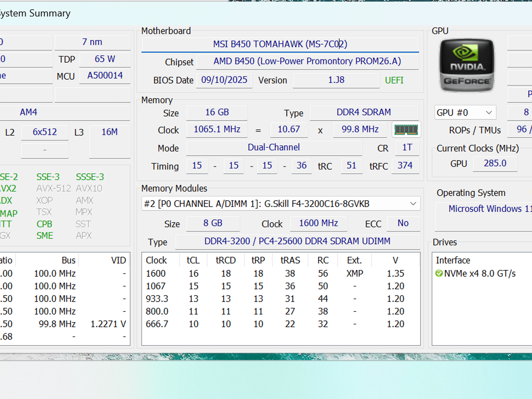Screen dimensions: 532x399
Task: Click the tCL column header
Action: 193,260
